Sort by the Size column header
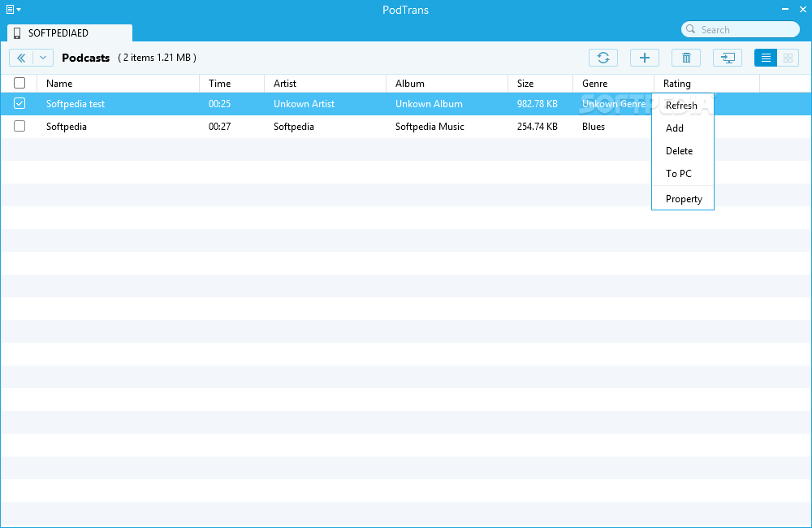Screen dimensions: 812x528 pos(540,84)
